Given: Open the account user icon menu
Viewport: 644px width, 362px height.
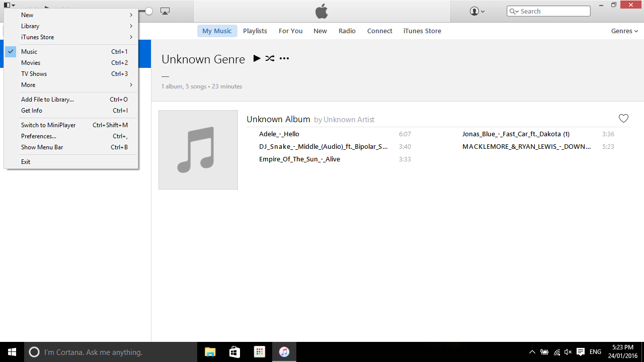Looking at the screenshot, I should (477, 11).
